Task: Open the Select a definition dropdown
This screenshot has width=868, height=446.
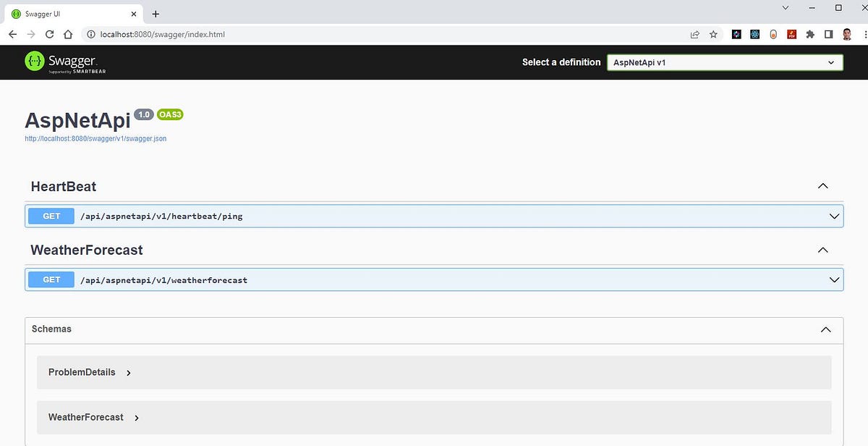Action: tap(725, 62)
